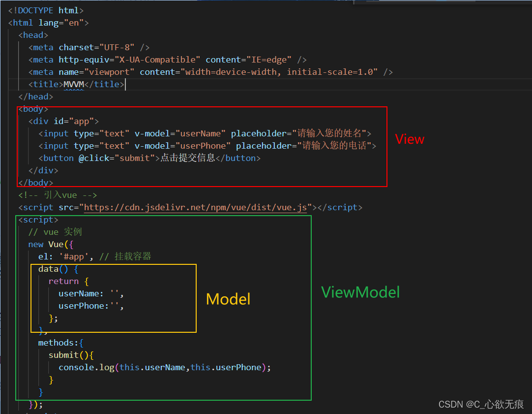Click the CSDN author watermark

[481, 404]
